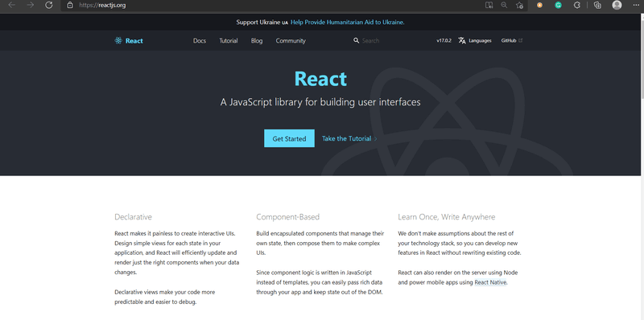The image size is (644, 320).
Task: Click the zoom out magnifier icon
Action: [x=504, y=6]
